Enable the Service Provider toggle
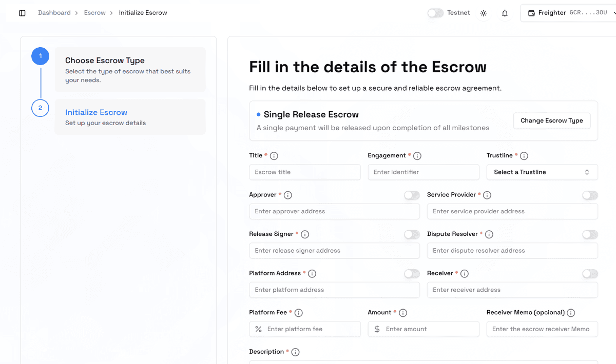Screen dimensions: 616x364 click(590, 195)
